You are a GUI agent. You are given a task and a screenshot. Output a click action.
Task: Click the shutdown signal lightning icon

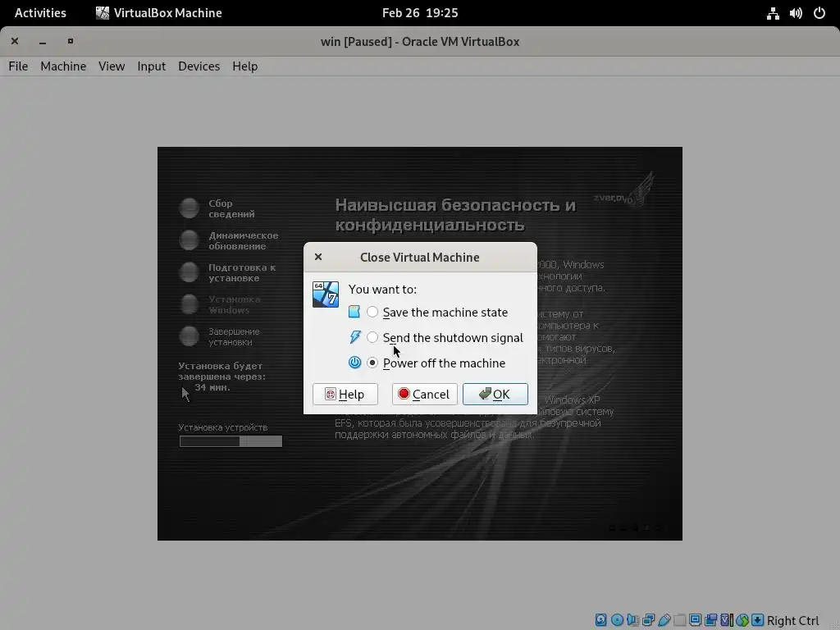(354, 337)
